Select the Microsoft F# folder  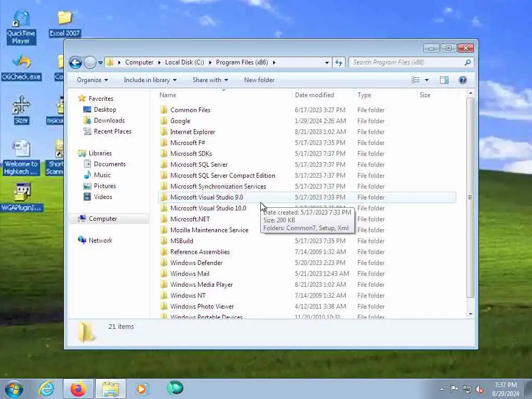(188, 143)
